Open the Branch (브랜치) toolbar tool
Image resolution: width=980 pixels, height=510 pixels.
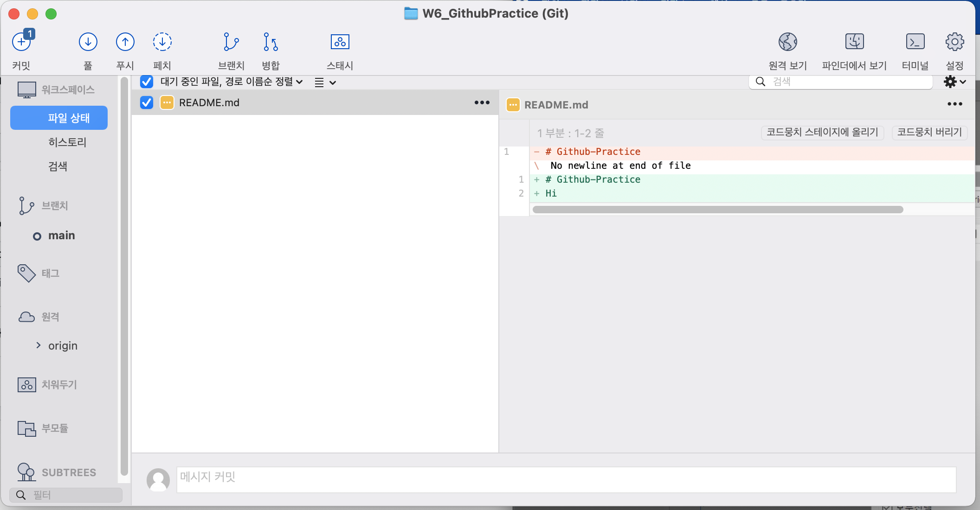coord(231,42)
